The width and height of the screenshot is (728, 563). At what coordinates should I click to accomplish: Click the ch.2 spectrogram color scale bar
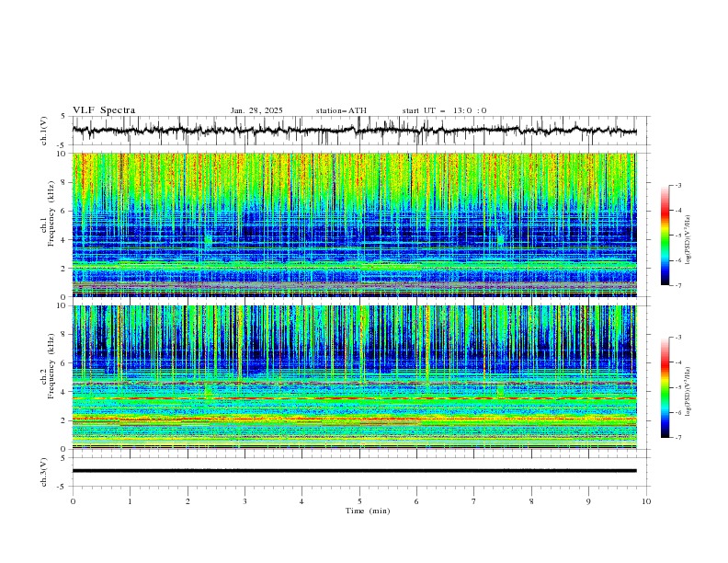point(665,387)
